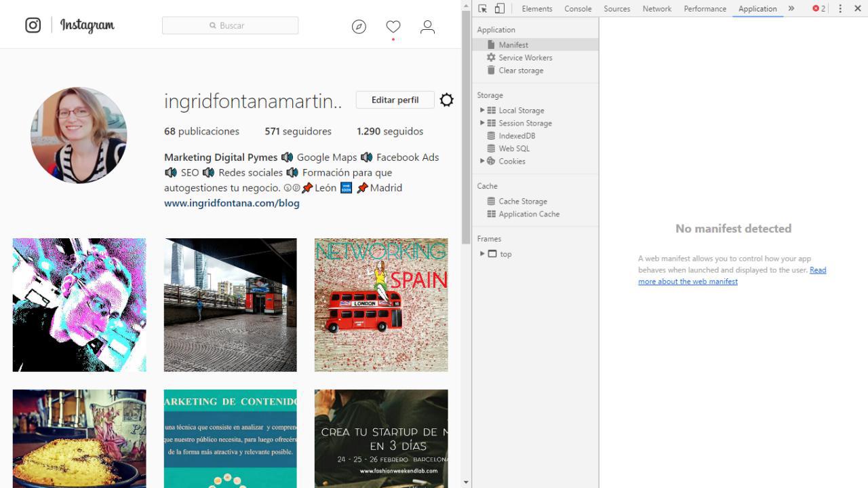
Task: Expand the Local Storage tree
Action: click(482, 110)
